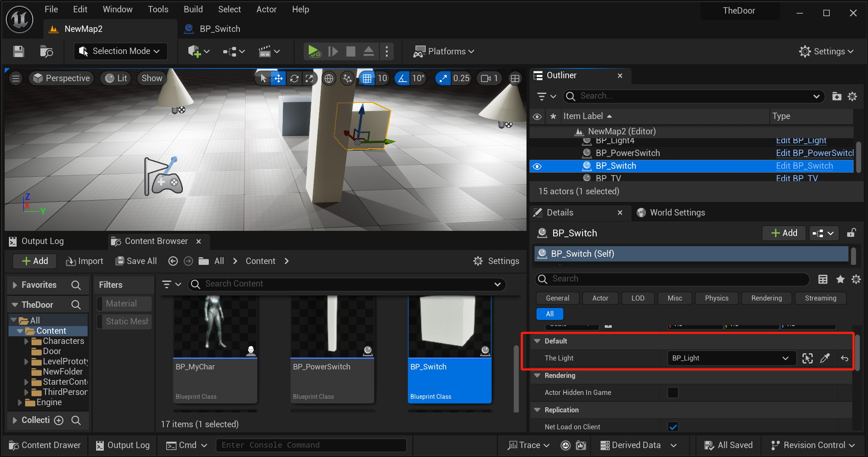
Task: Open the play options three-dot menu
Action: [x=387, y=51]
